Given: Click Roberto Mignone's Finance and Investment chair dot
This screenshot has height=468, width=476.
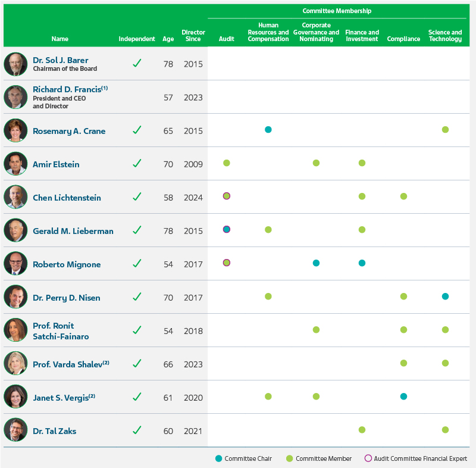Looking at the screenshot, I should tap(362, 263).
